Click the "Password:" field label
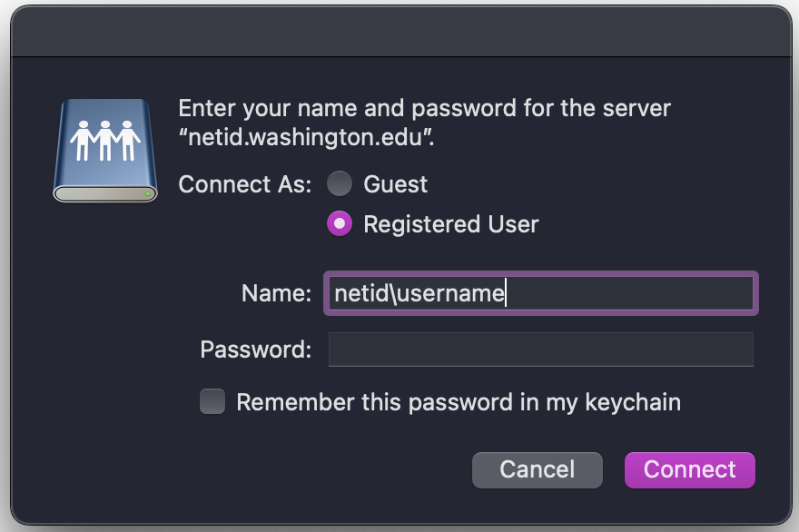The height and width of the screenshot is (532, 799). [x=256, y=350]
